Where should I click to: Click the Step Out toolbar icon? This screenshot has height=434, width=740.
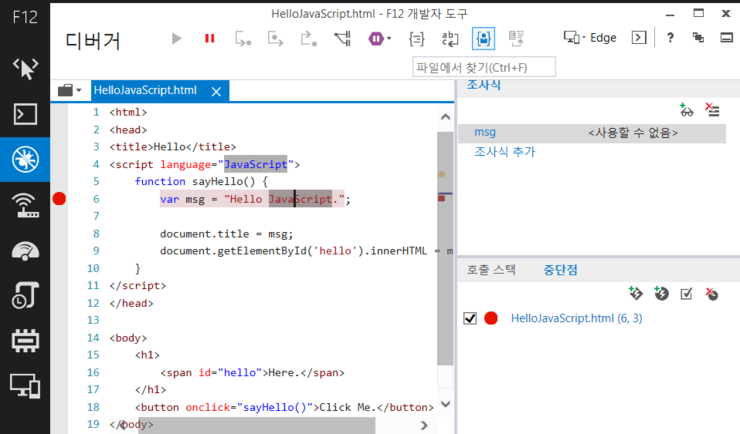pyautogui.click(x=309, y=39)
